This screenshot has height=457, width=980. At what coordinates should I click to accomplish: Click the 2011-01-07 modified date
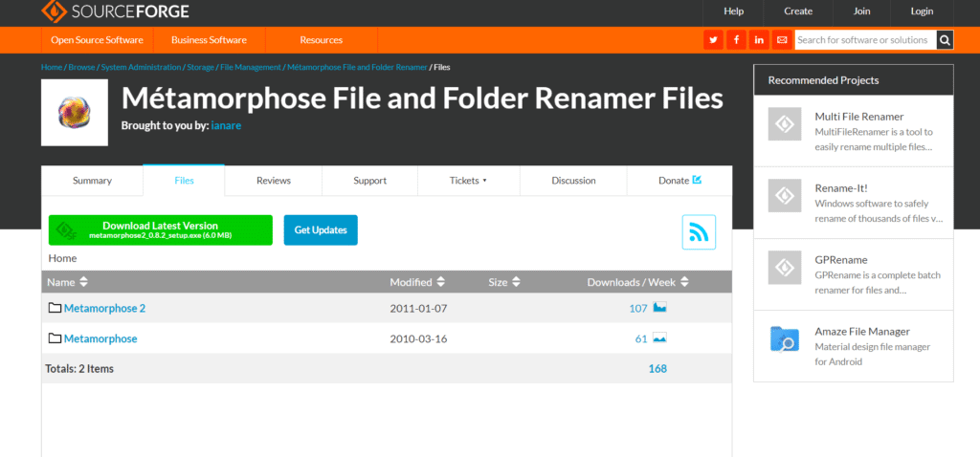pyautogui.click(x=419, y=308)
